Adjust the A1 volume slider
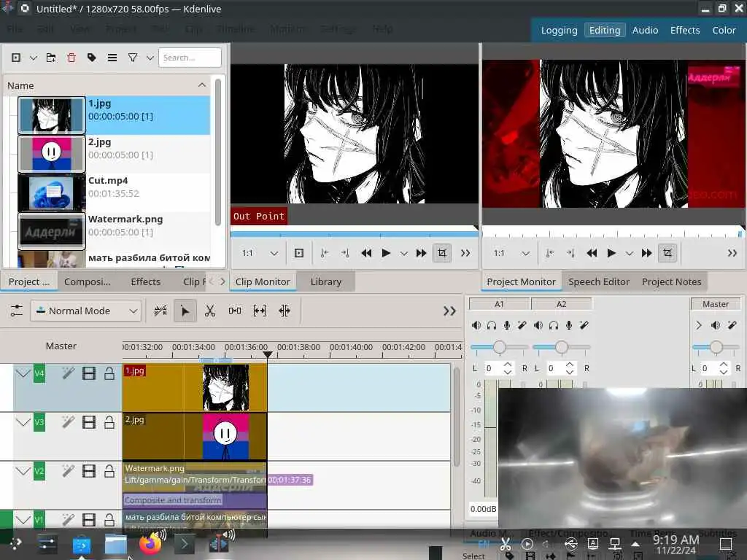This screenshot has width=747, height=560. tap(499, 347)
